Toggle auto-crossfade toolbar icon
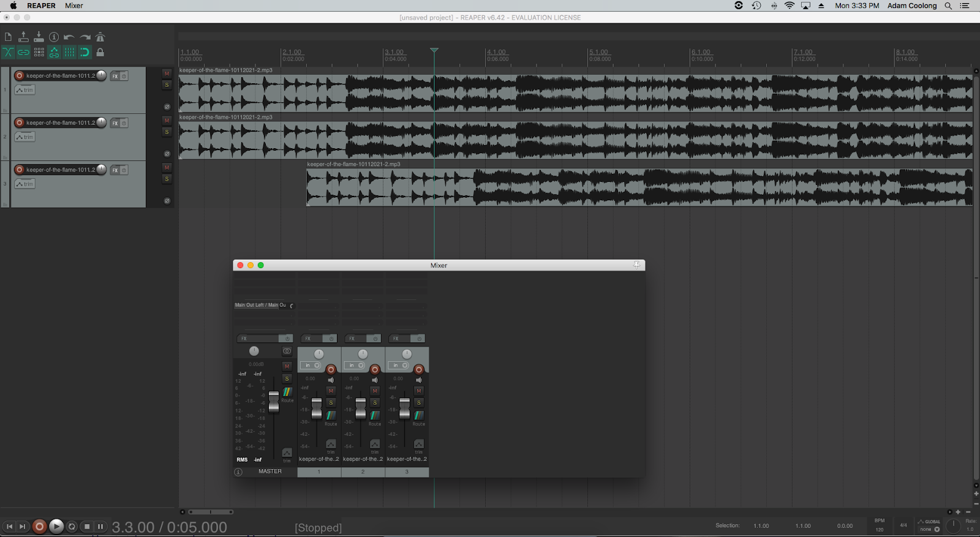The image size is (980, 537). point(8,52)
